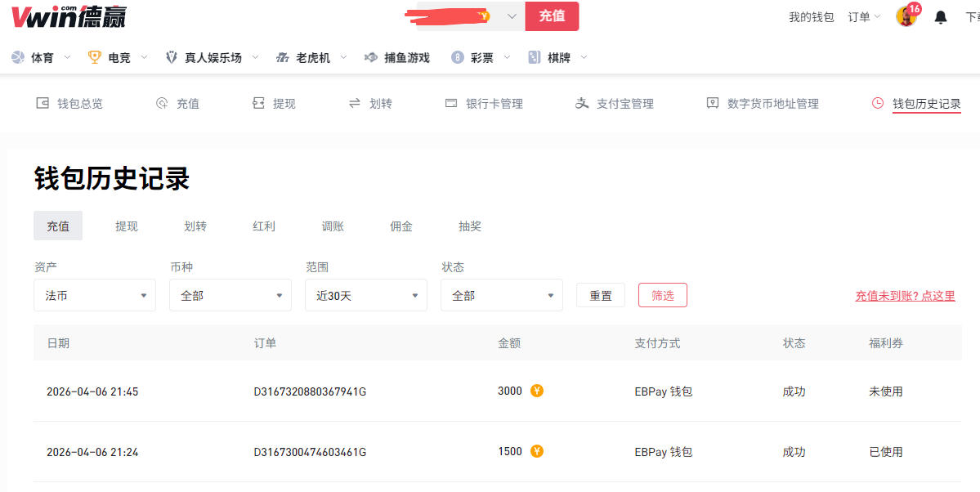Image resolution: width=980 pixels, height=492 pixels.
Task: Open the 状态 filter dropdown
Action: pyautogui.click(x=502, y=295)
